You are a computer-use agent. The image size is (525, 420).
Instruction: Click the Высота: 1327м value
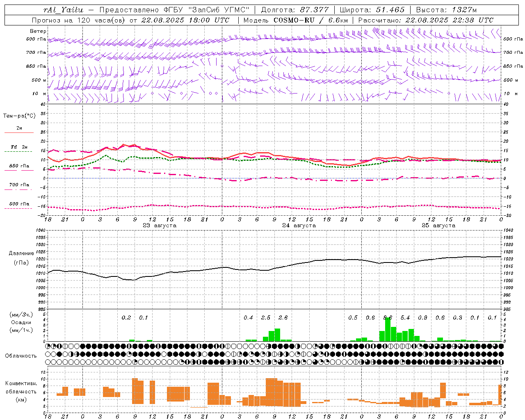446,10
